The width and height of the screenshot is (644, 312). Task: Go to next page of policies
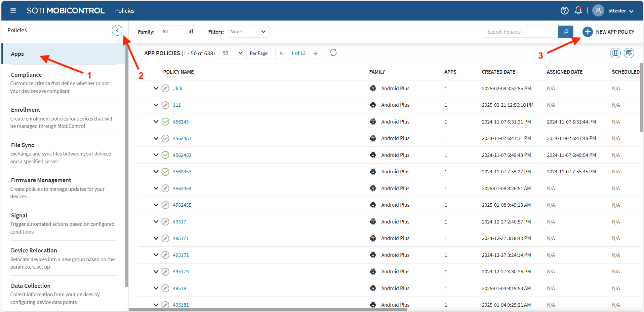[x=315, y=53]
